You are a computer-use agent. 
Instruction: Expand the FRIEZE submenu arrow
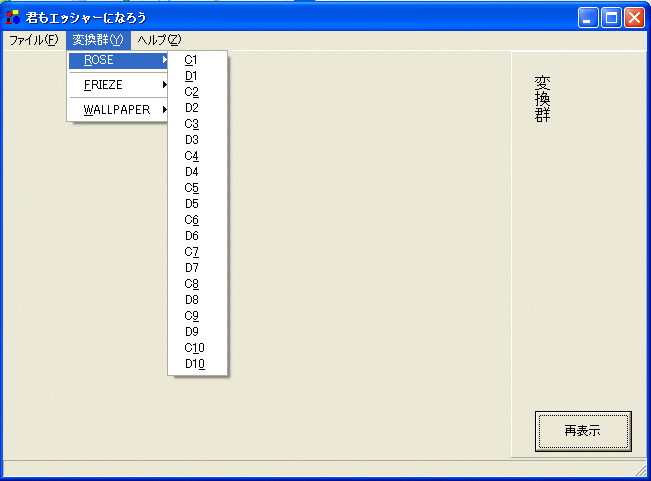[x=164, y=85]
